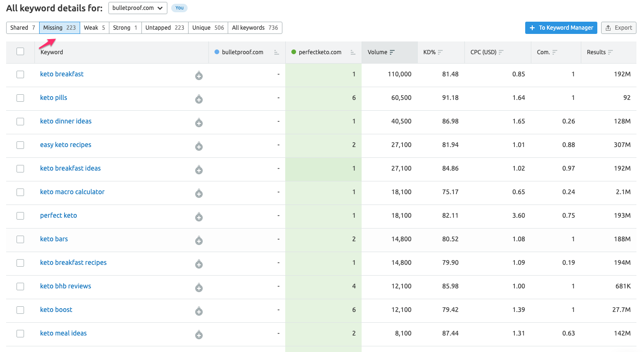The height and width of the screenshot is (352, 644).
Task: Click the 3.60 CPC value
Action: (x=519, y=215)
